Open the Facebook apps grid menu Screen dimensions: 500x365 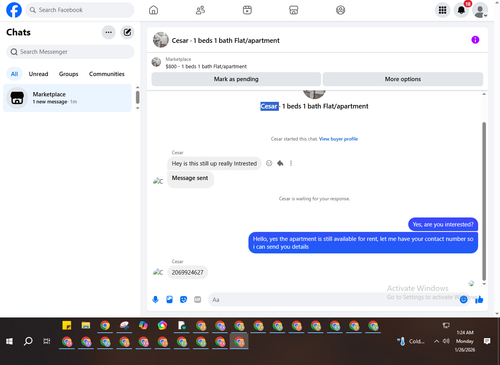pos(442,10)
